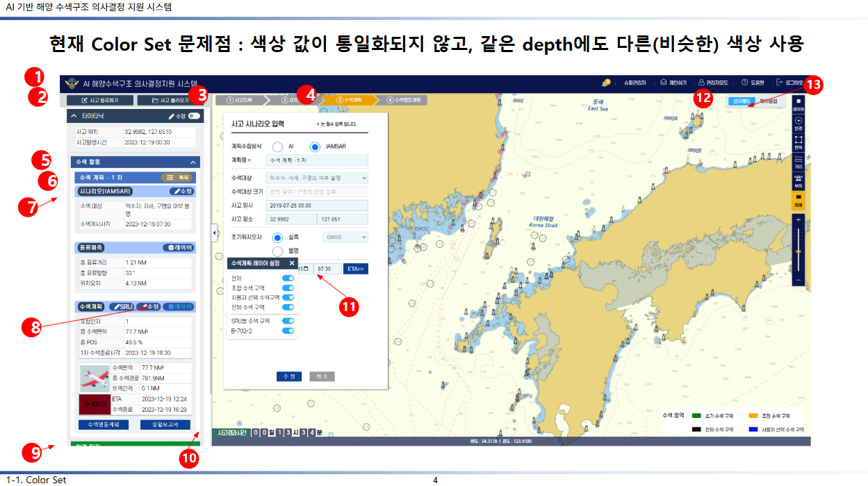Screen dimensions: 868x486
Task: Click the 수정 pencil in 타이타닉 header
Action: point(177,116)
